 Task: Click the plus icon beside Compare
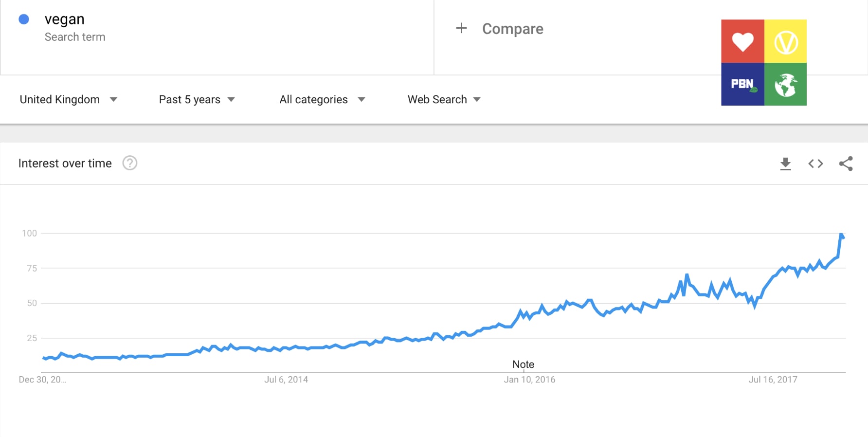(461, 28)
